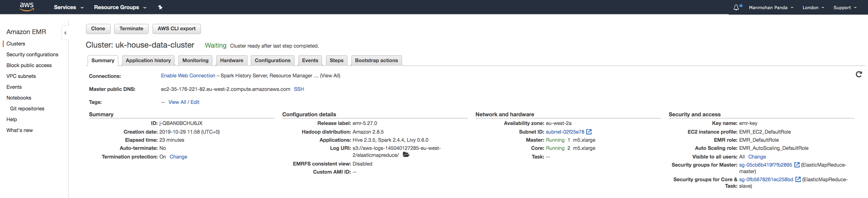Click the cluster ID j-QBAN0BCHU6JX
This screenshot has height=198, width=868.
[181, 123]
